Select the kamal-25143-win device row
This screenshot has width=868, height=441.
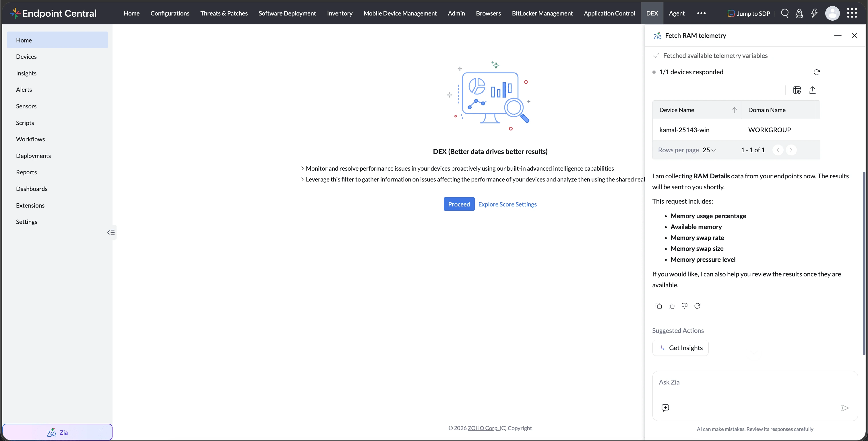click(x=736, y=130)
